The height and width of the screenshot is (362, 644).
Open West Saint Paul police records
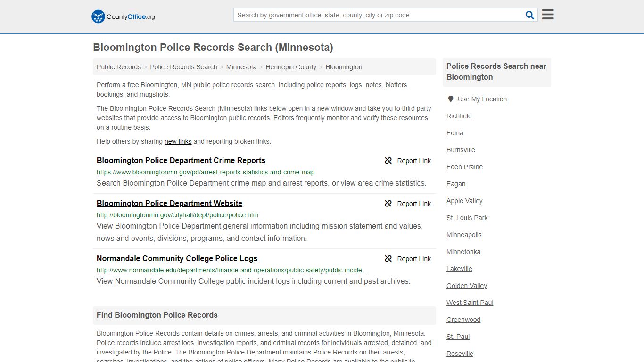pyautogui.click(x=470, y=303)
